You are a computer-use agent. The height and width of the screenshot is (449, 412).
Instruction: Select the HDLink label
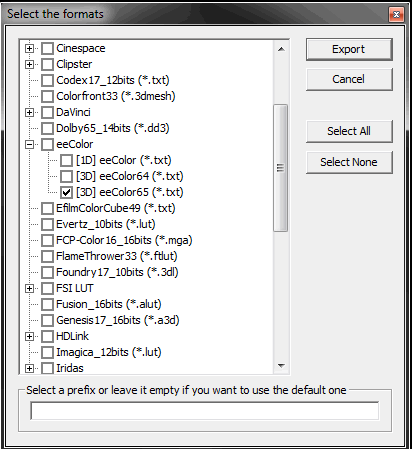click(x=72, y=336)
